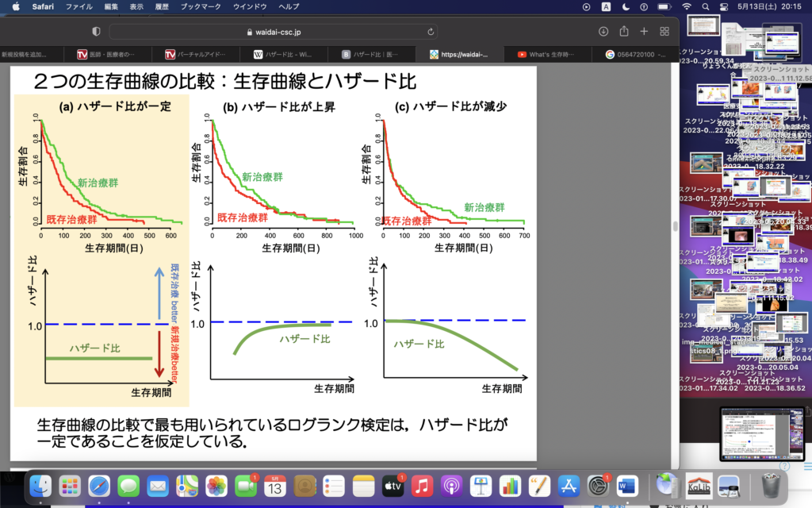Reload the waidai-csc.jp page
This screenshot has width=812, height=508.
tap(431, 32)
